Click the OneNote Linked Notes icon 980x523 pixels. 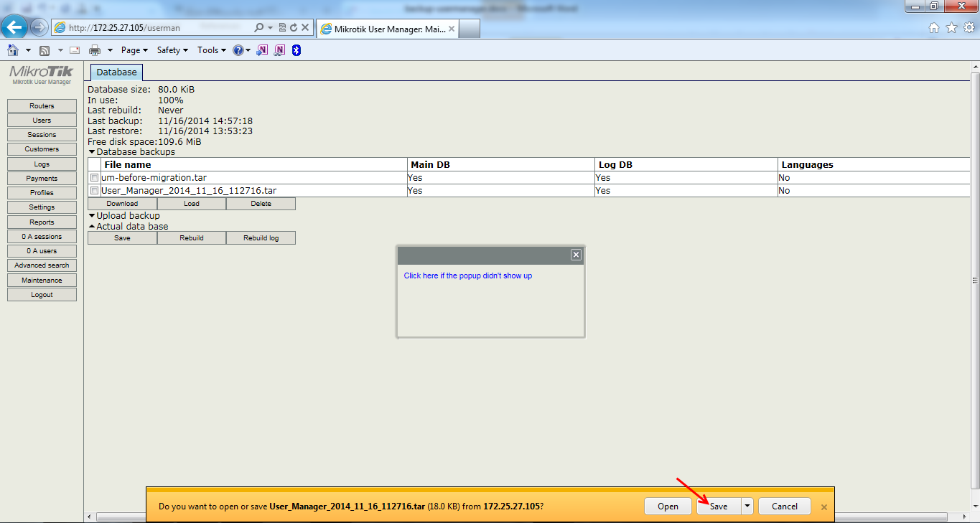click(279, 50)
